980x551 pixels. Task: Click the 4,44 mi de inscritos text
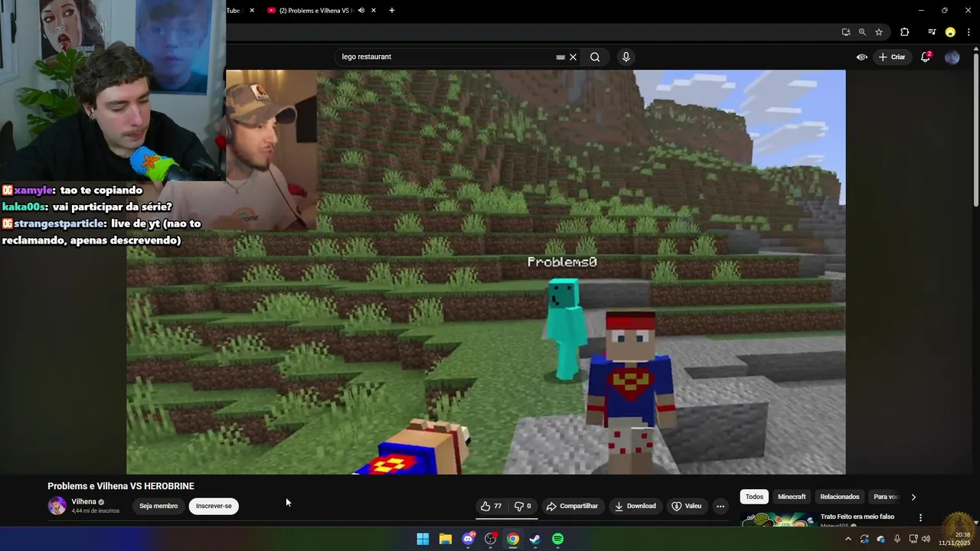(96, 511)
